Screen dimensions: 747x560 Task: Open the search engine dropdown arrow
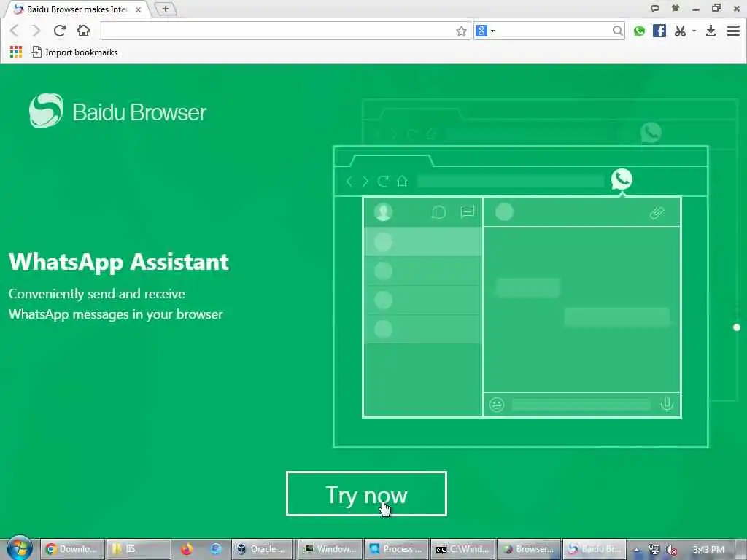coord(492,31)
